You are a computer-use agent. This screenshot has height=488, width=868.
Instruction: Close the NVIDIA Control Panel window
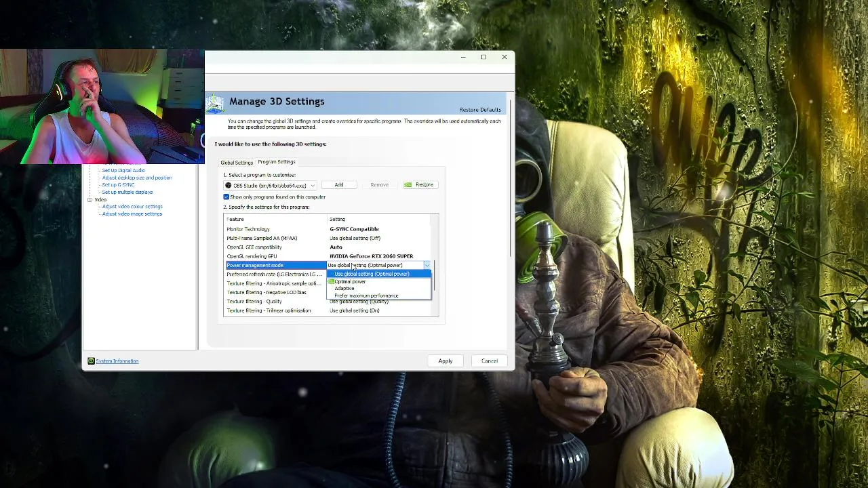pos(505,57)
